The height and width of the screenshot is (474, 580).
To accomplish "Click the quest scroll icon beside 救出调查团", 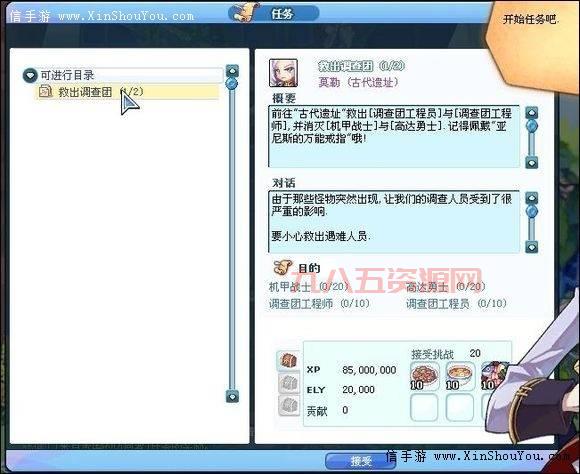I will (x=46, y=91).
